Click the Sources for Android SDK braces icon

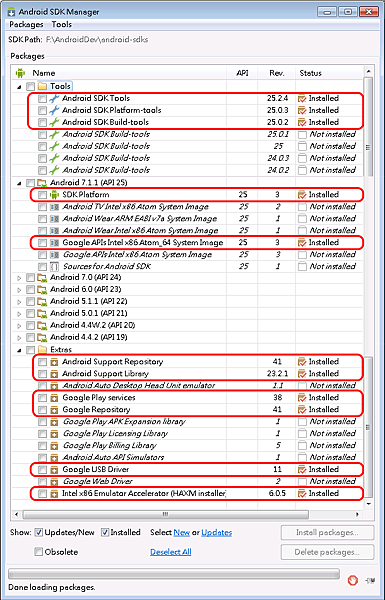pyautogui.click(x=54, y=266)
